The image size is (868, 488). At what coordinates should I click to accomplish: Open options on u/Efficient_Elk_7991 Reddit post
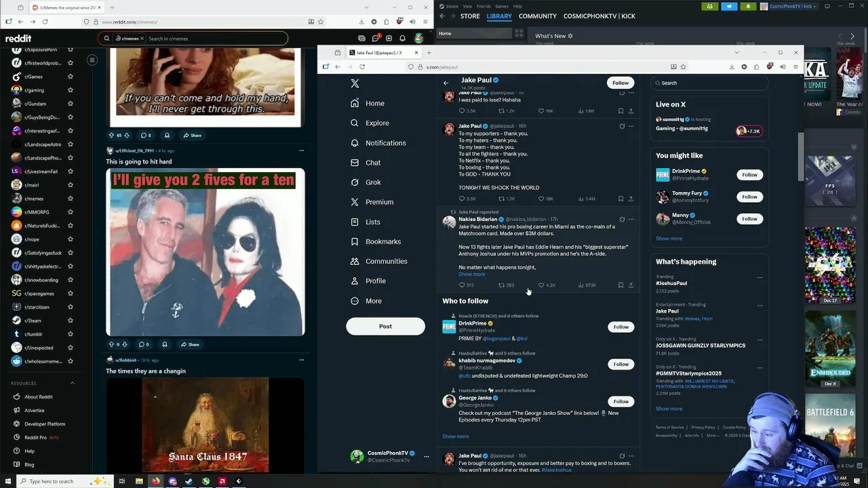click(x=302, y=150)
